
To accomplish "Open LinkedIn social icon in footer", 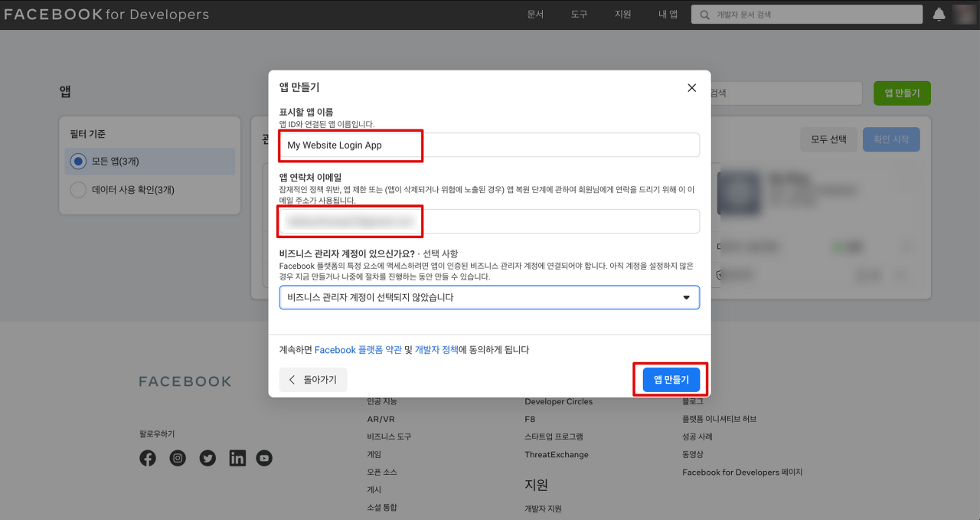I will click(237, 458).
